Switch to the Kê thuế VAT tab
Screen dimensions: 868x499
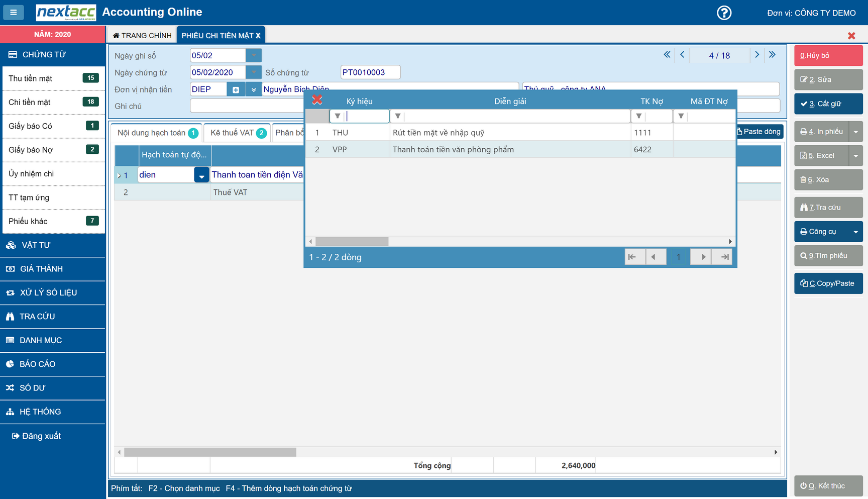pyautogui.click(x=237, y=133)
